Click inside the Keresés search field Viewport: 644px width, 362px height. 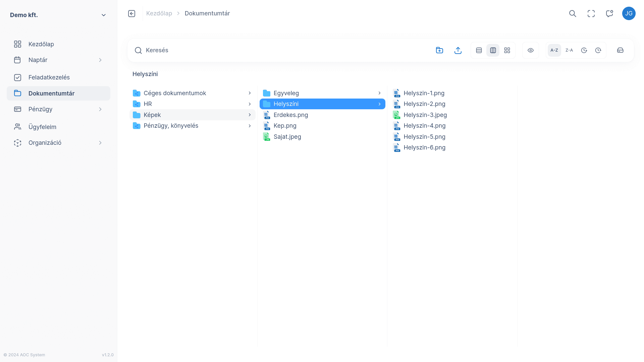coord(235,50)
